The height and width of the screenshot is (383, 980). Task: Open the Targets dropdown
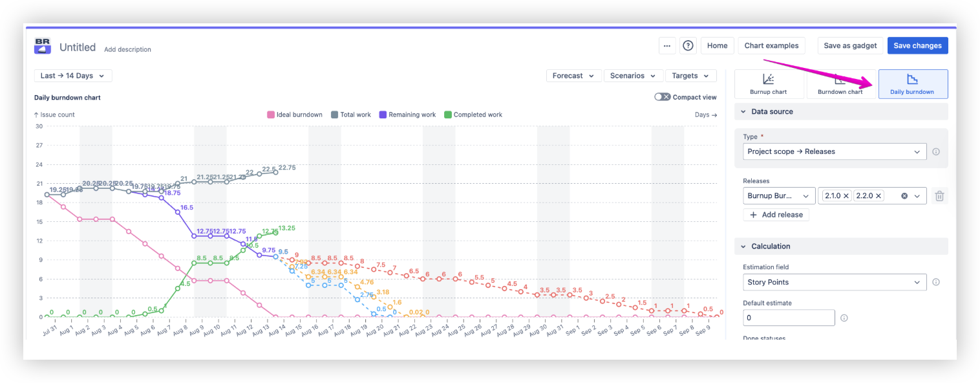691,76
